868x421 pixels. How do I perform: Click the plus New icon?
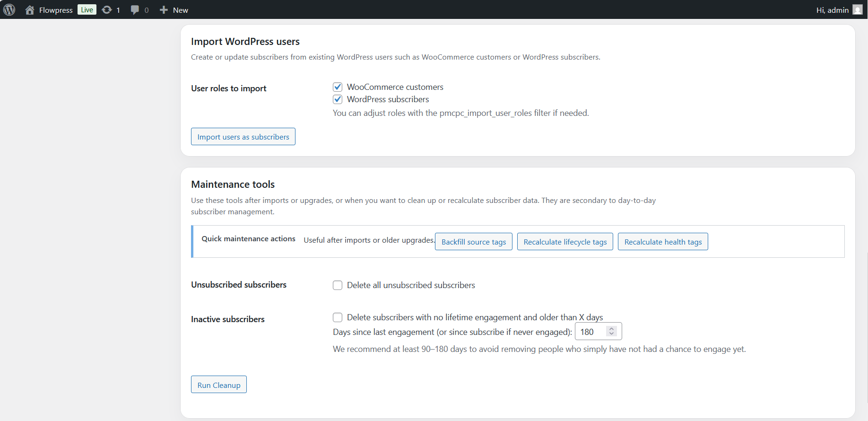pos(164,10)
